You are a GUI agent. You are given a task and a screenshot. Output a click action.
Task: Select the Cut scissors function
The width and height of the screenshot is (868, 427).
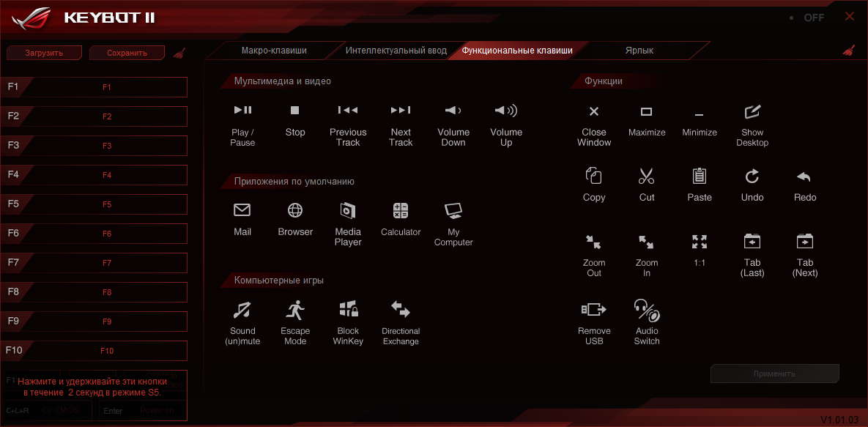[647, 176]
